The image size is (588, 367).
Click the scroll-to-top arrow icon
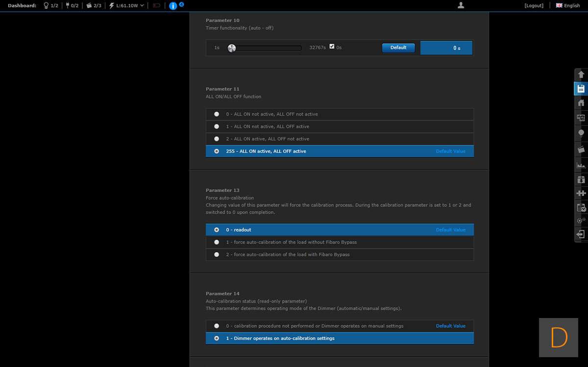581,74
